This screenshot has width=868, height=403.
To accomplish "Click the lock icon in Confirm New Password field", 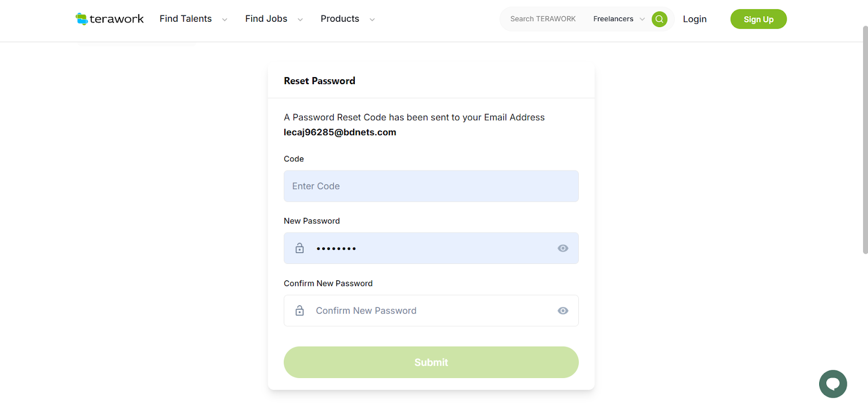I will (x=299, y=311).
